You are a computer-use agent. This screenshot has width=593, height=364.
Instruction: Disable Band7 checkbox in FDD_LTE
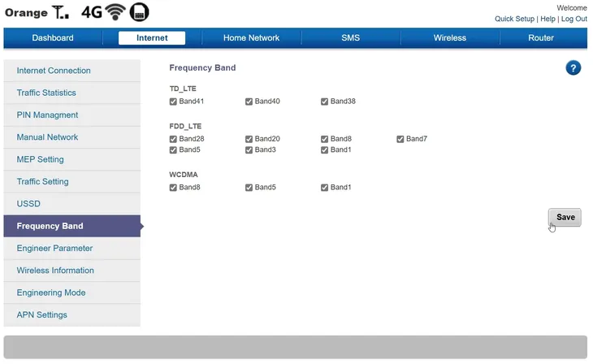pos(400,139)
